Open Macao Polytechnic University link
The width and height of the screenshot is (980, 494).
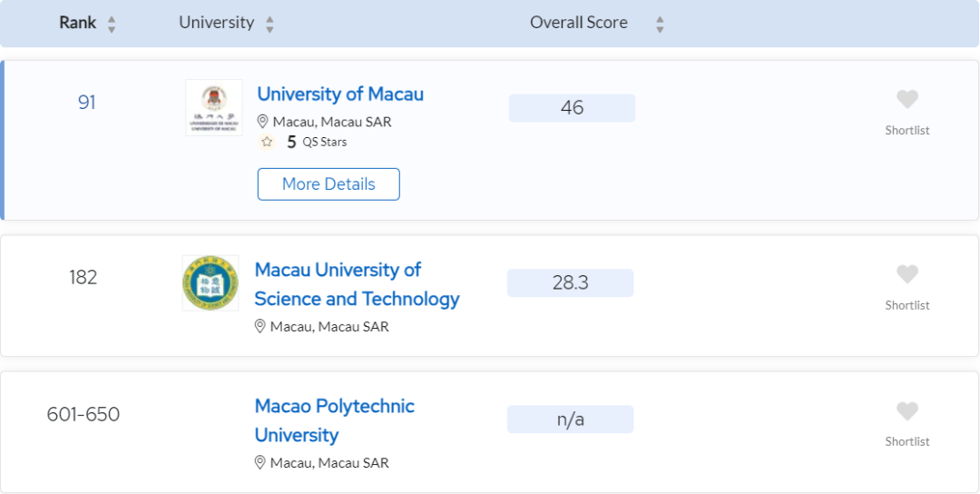click(x=334, y=420)
